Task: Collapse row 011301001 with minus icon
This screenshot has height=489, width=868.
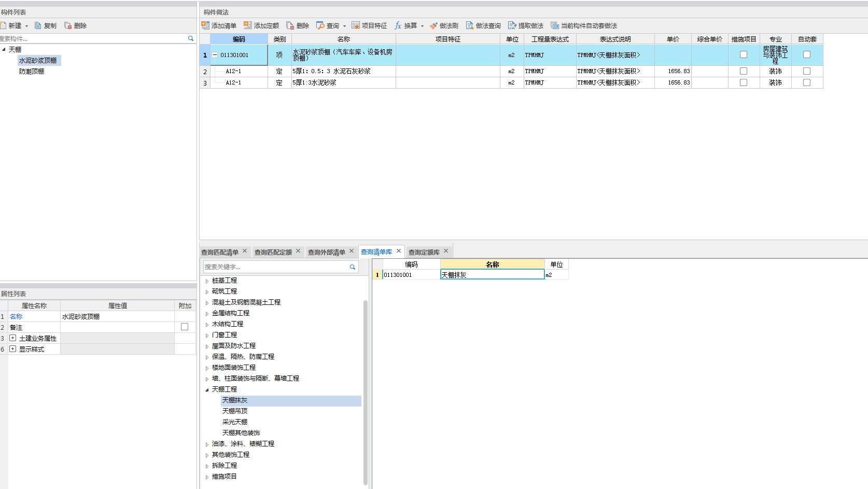Action: [215, 55]
